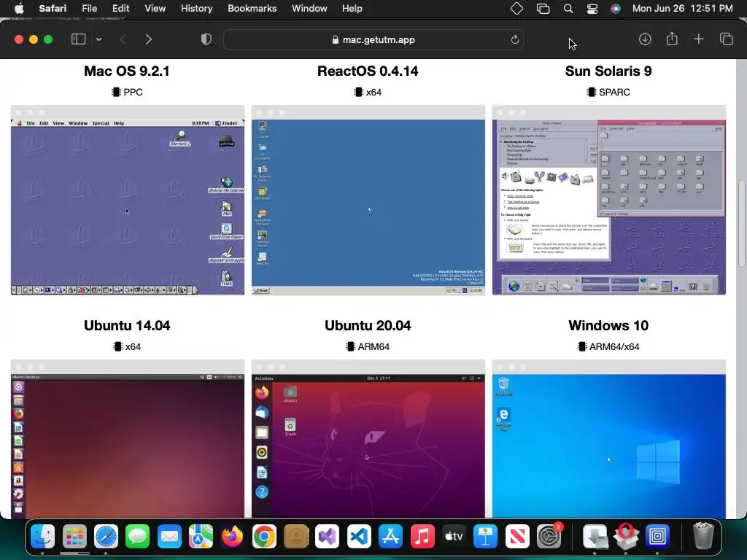
Task: Open the Share button in Safari
Action: 672,39
